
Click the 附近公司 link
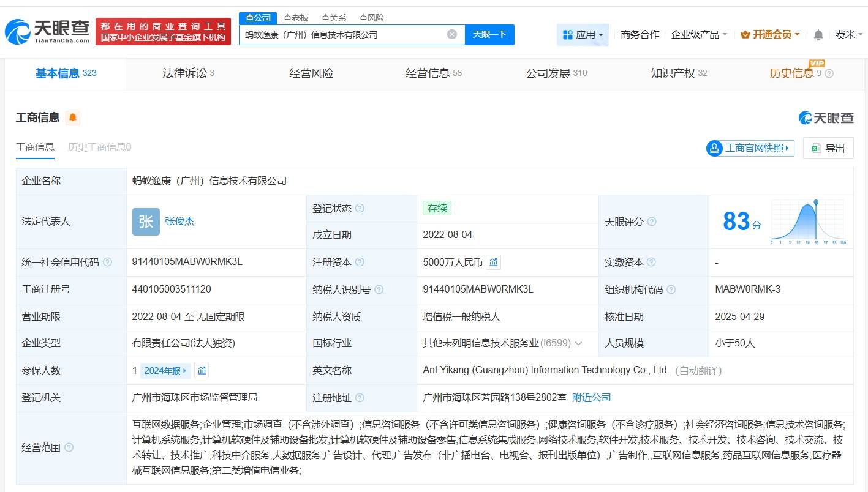(591, 397)
